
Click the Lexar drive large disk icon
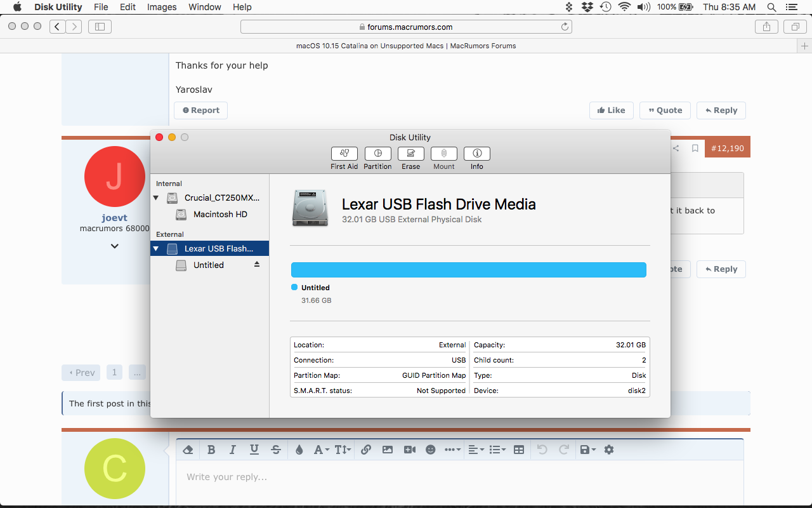point(310,208)
